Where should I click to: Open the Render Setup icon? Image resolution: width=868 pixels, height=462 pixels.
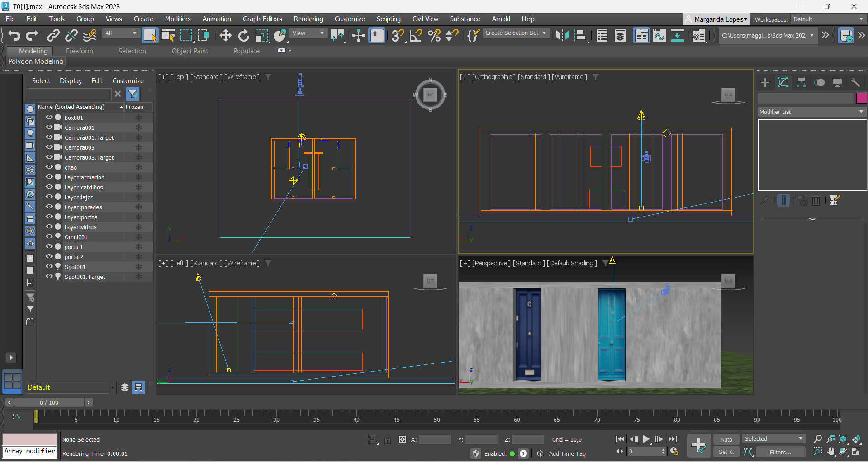[x=699, y=35]
